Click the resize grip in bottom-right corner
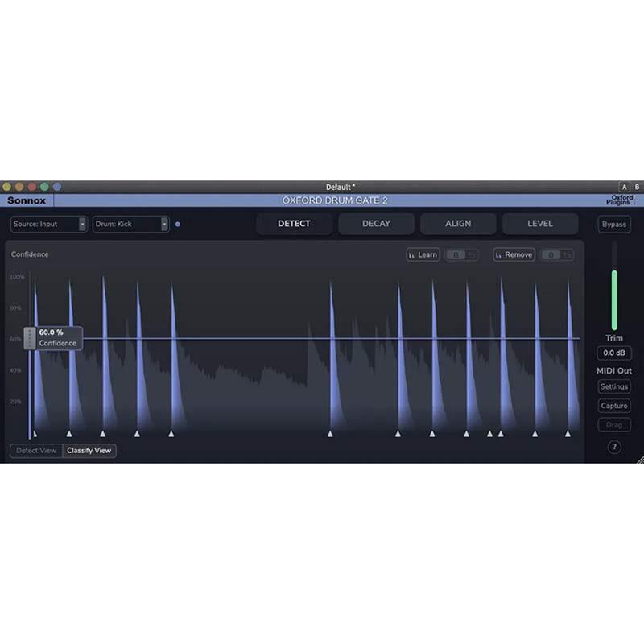644x644 pixels. [x=639, y=459]
